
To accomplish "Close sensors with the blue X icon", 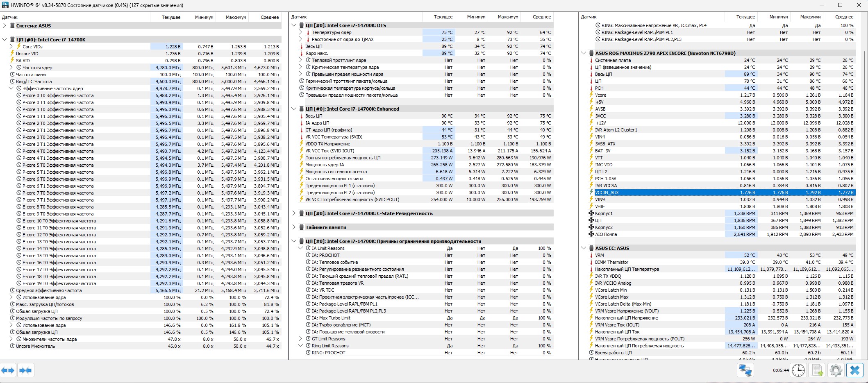I will [854, 370].
